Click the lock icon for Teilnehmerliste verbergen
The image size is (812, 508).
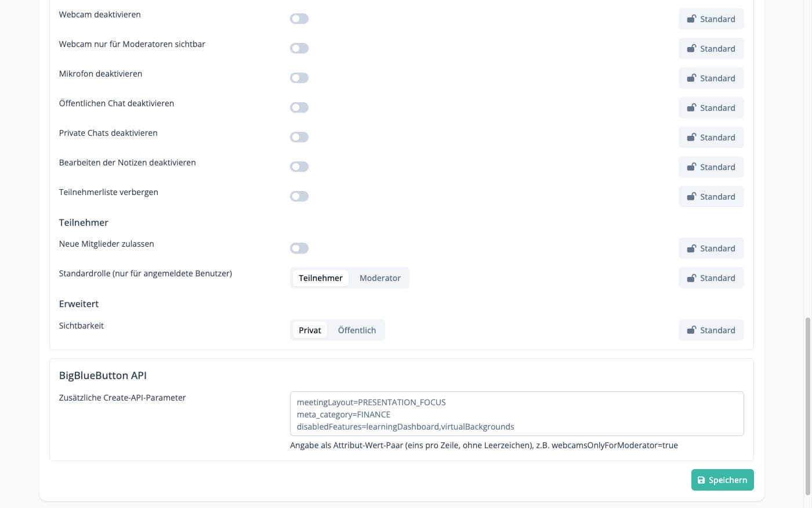click(x=691, y=197)
